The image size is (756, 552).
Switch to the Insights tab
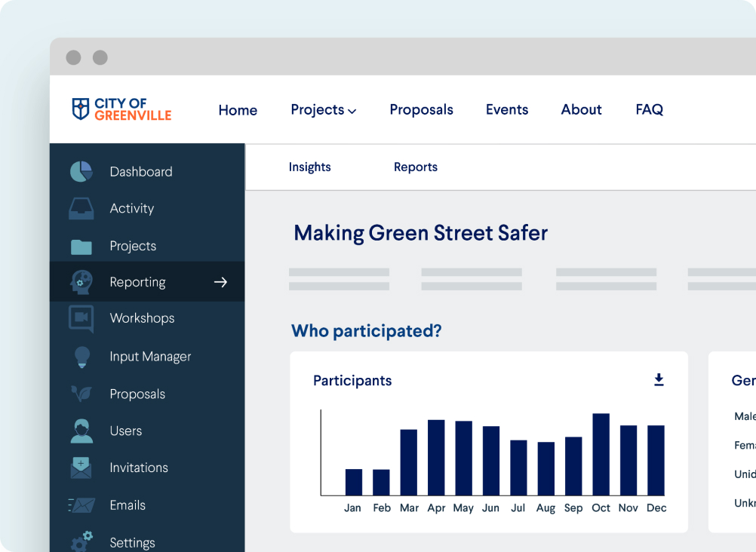pyautogui.click(x=309, y=167)
